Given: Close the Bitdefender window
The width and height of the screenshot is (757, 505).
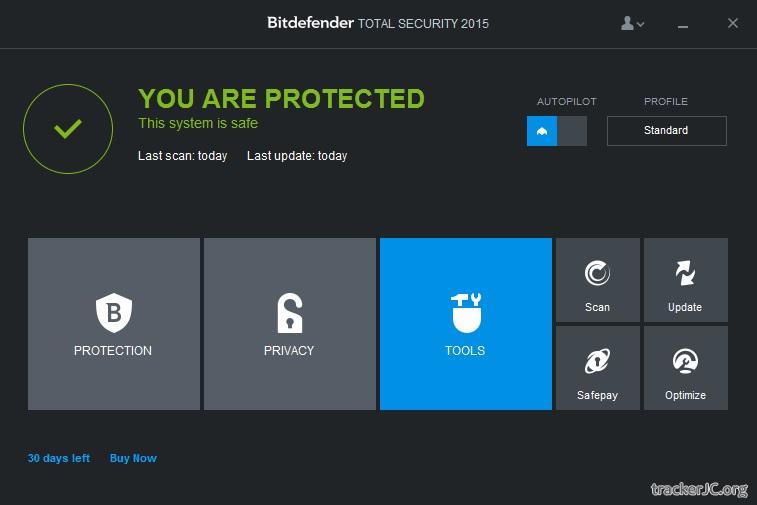Looking at the screenshot, I should (x=732, y=23).
